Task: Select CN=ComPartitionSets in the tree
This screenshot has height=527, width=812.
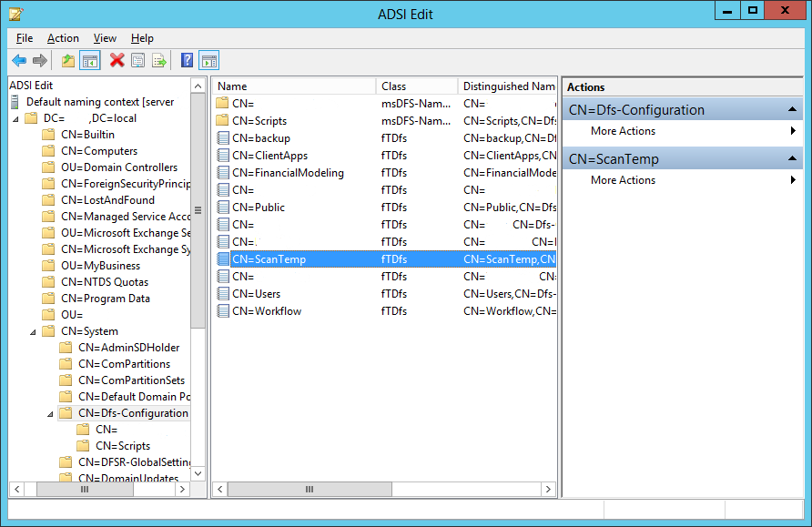Action: coord(131,380)
